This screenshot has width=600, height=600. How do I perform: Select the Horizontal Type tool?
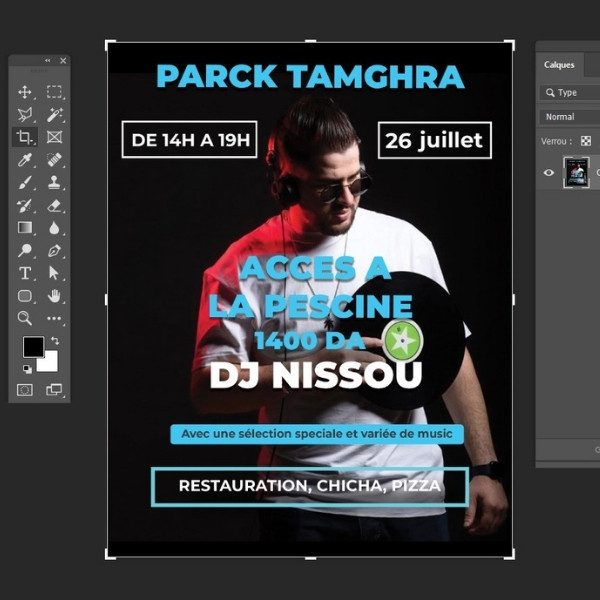pos(25,273)
